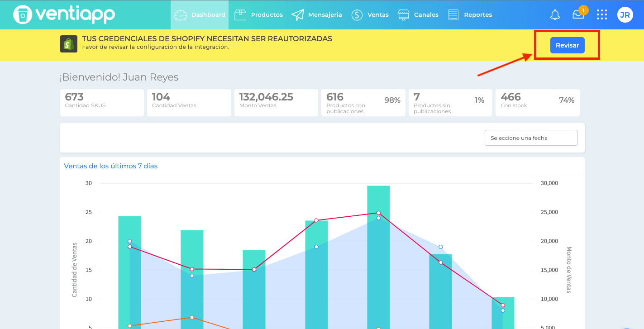644x329 pixels.
Task: Click the Shopify reauthorization warning title
Action: click(x=207, y=38)
